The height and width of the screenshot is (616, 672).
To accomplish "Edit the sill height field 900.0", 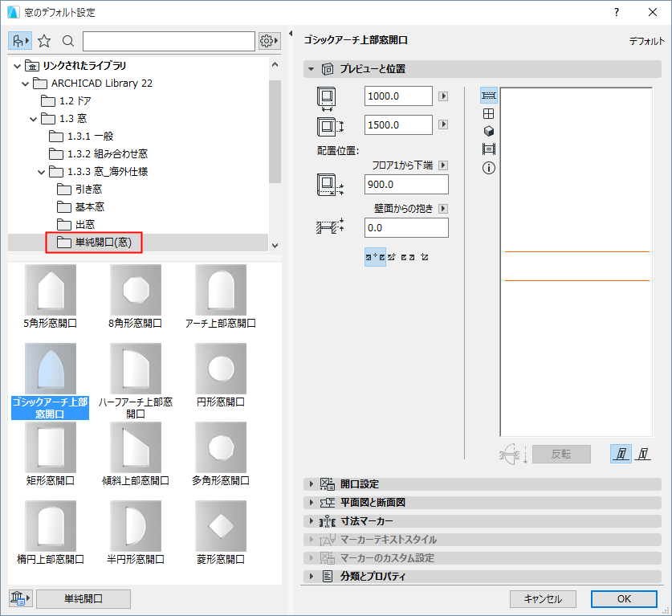I will (406, 185).
